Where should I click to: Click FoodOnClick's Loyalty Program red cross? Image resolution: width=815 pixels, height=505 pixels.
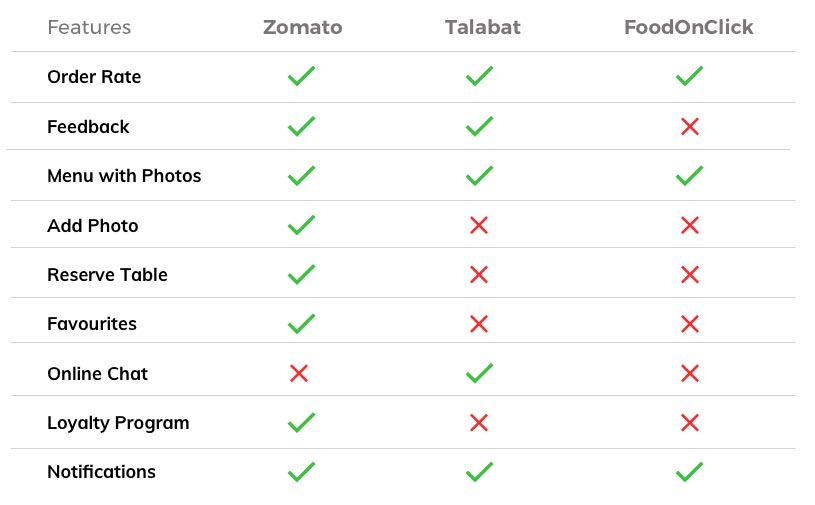[689, 422]
